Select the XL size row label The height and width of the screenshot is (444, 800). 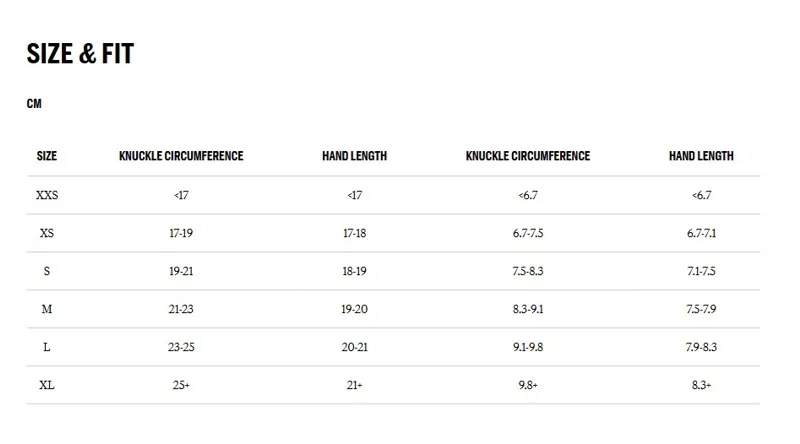click(47, 385)
